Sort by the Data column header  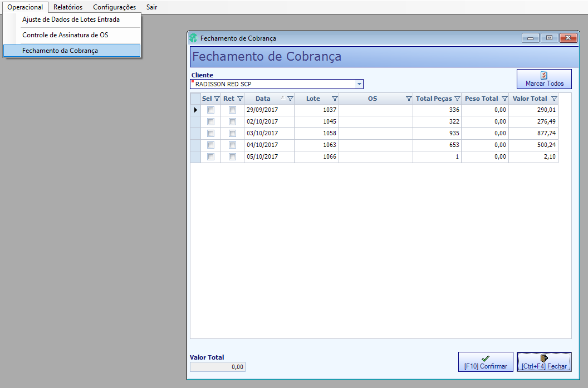point(263,99)
